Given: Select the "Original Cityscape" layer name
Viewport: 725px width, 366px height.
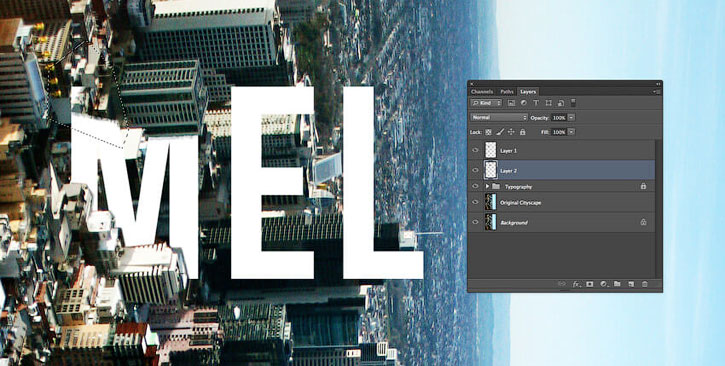Looking at the screenshot, I should (x=521, y=203).
